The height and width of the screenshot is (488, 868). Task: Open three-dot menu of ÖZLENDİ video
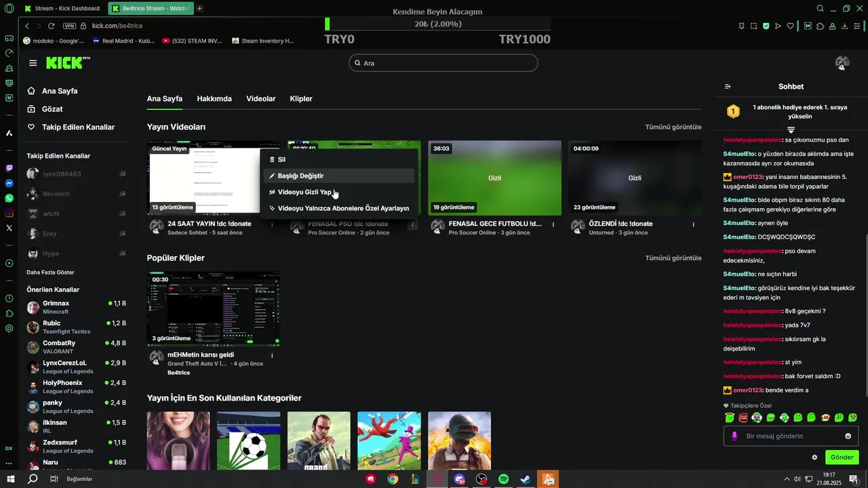pyautogui.click(x=693, y=224)
